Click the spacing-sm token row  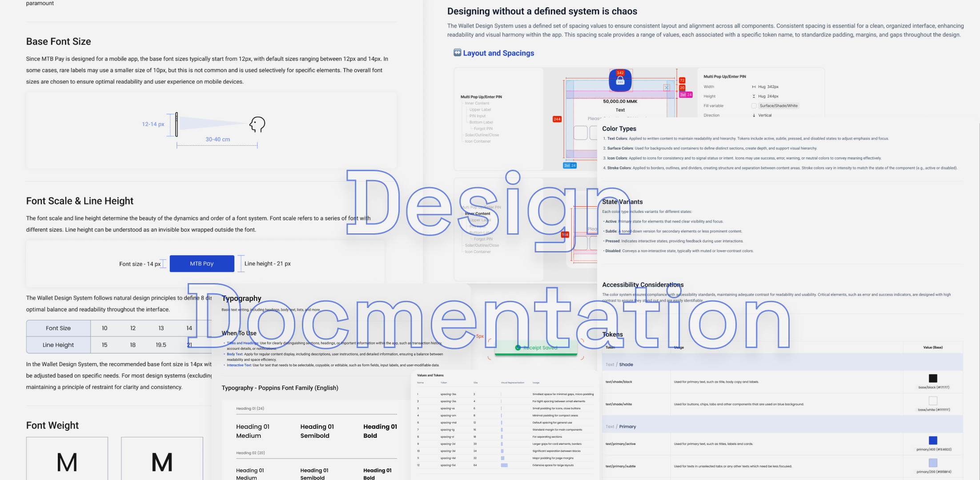(505, 416)
